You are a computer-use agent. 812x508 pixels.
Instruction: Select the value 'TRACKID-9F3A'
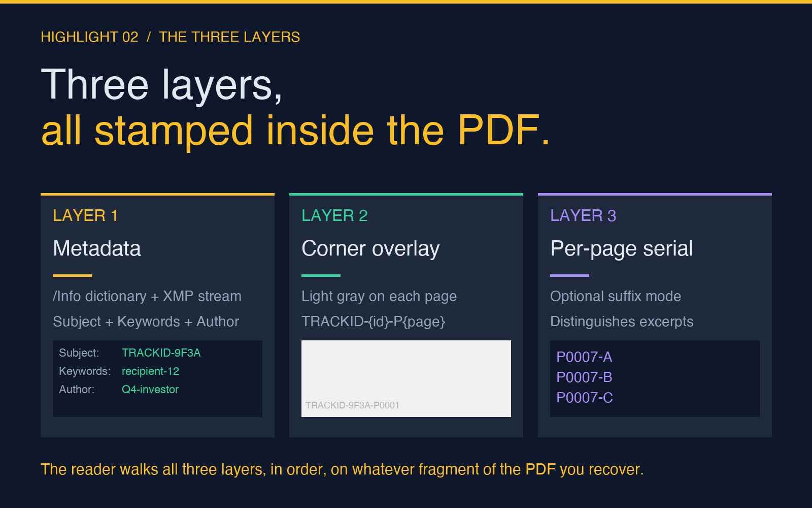click(161, 353)
